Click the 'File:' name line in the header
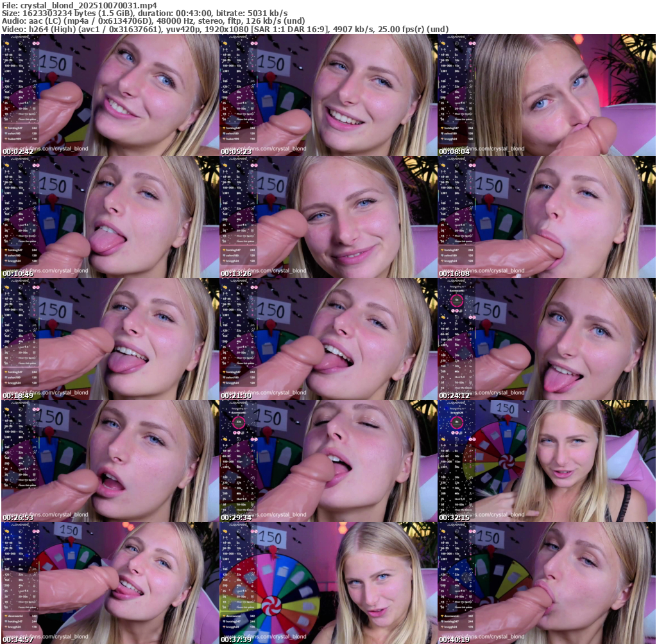The image size is (657, 644). coord(80,5)
